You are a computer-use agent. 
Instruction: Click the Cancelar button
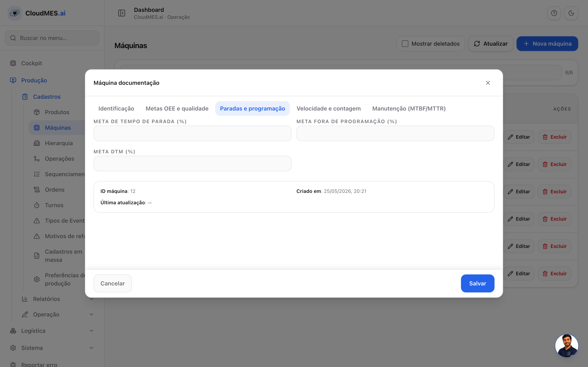point(112,283)
